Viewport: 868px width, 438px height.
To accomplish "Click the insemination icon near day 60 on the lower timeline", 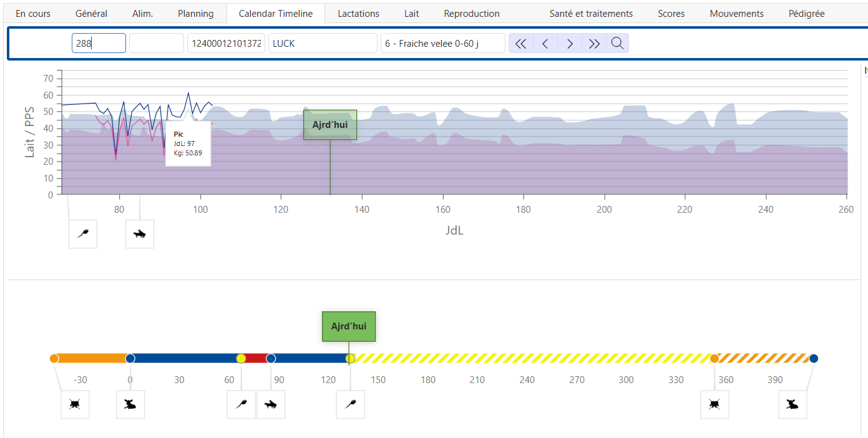I will (241, 404).
